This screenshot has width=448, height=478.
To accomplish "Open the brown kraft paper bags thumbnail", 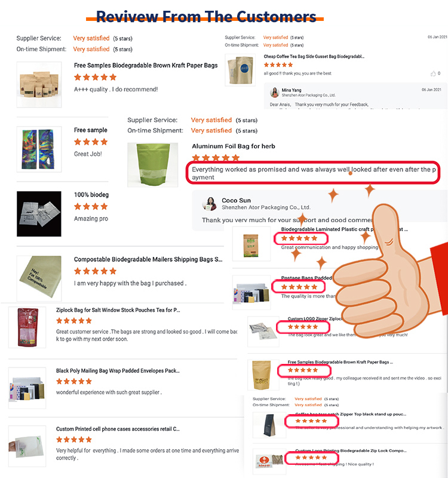I will click(39, 84).
